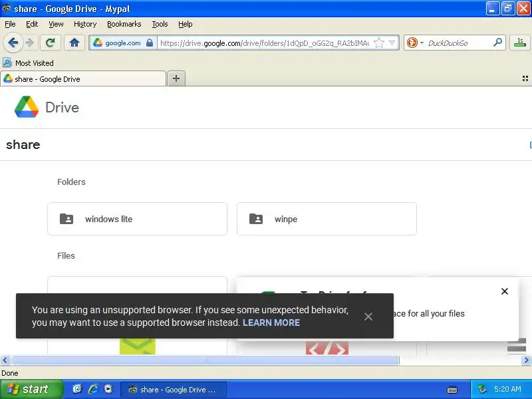Click the Files section label
The image size is (532, 399).
coord(66,256)
